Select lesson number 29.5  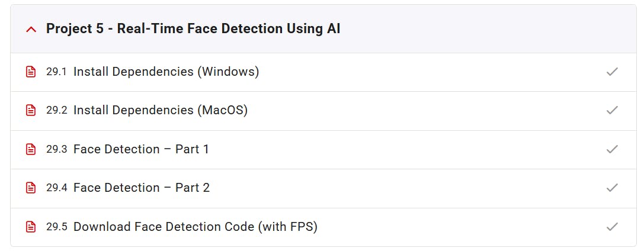(x=56, y=227)
